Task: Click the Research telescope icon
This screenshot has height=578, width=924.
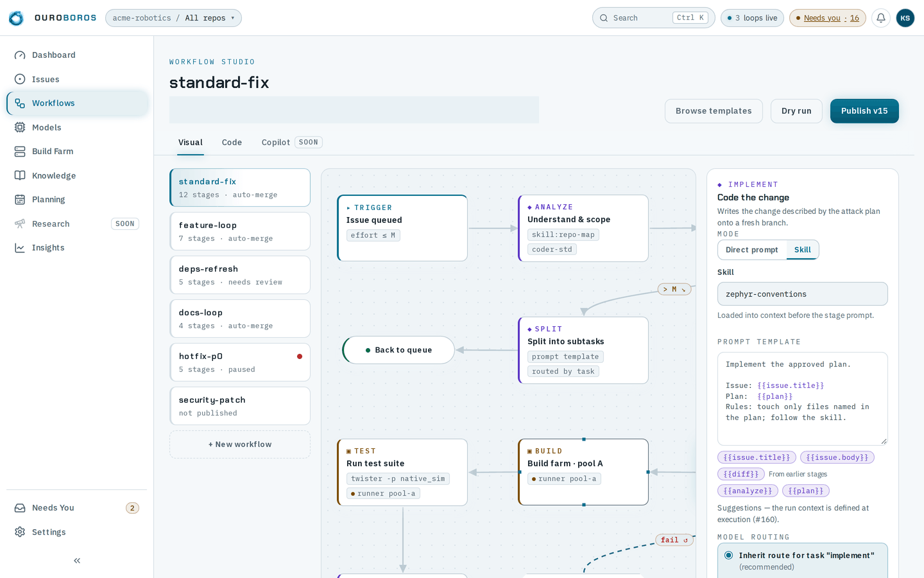Action: click(x=20, y=224)
